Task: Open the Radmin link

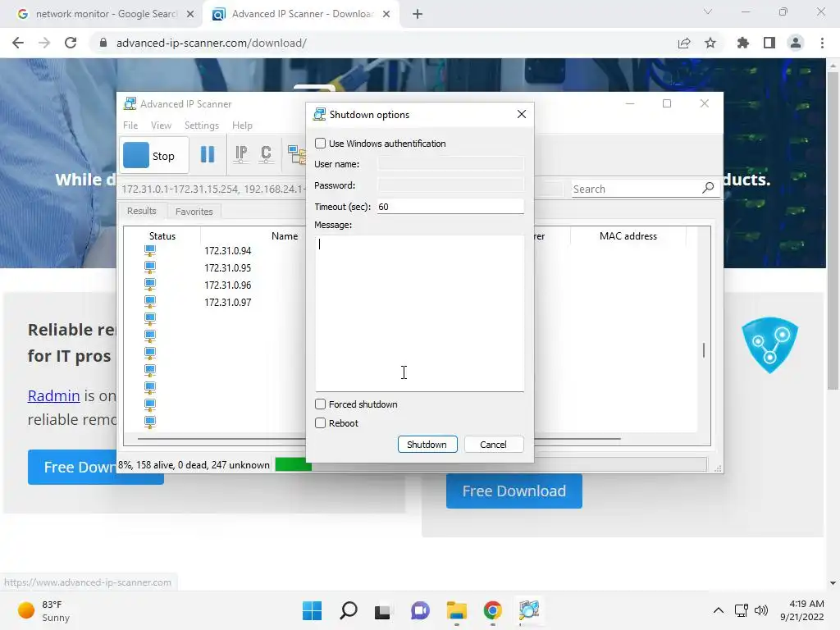Action: click(53, 395)
